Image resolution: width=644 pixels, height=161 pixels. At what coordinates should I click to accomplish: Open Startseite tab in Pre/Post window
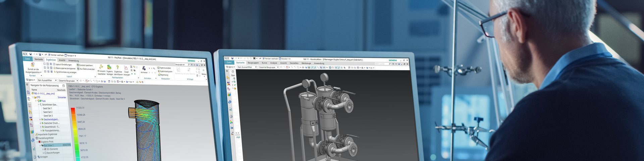pyautogui.click(x=39, y=59)
